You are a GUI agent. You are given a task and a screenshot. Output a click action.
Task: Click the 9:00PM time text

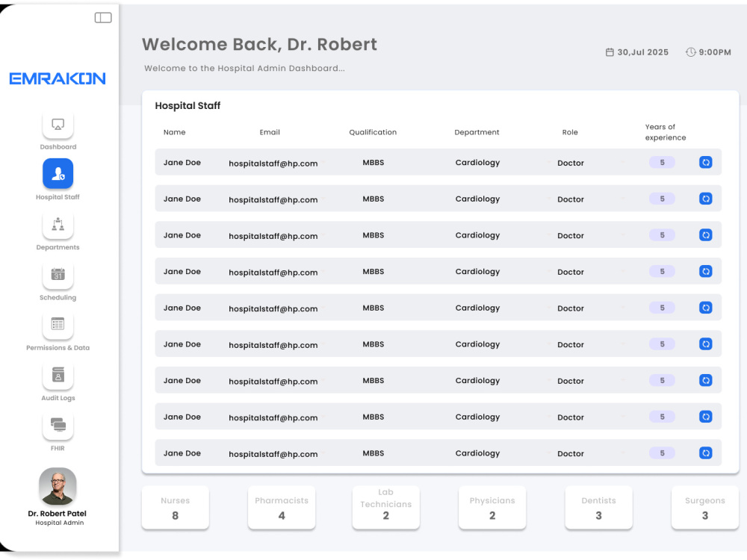(x=715, y=52)
